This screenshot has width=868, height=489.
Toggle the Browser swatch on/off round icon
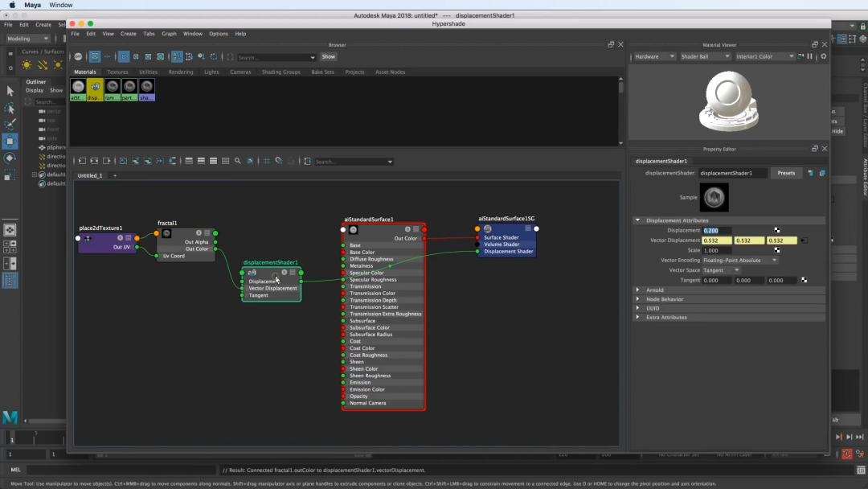(x=78, y=56)
